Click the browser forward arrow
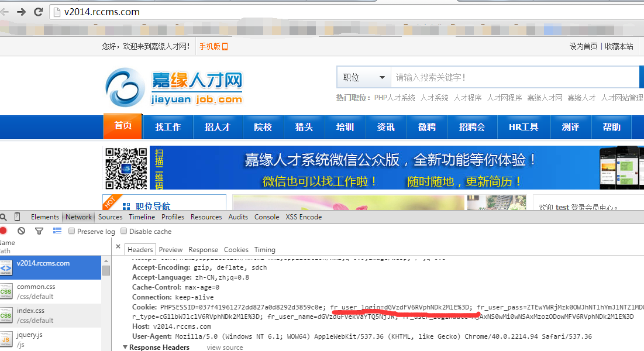Screen dimensions: 644x351 click(22, 12)
